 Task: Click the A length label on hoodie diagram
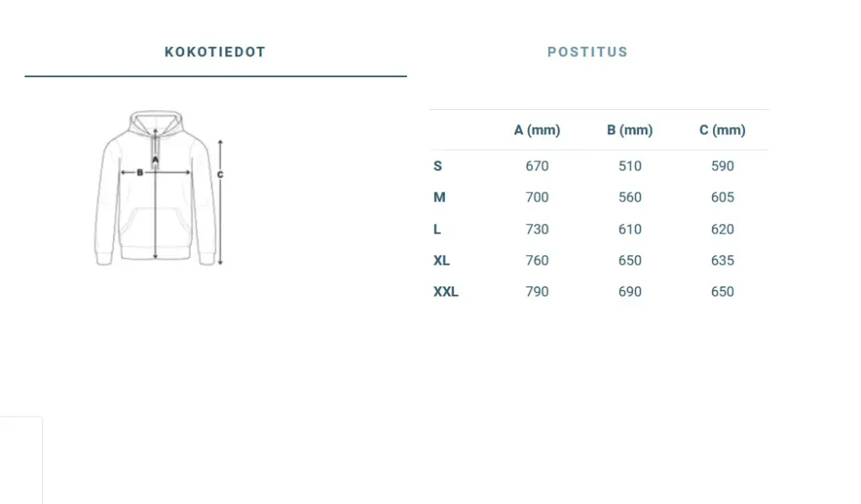pos(156,160)
